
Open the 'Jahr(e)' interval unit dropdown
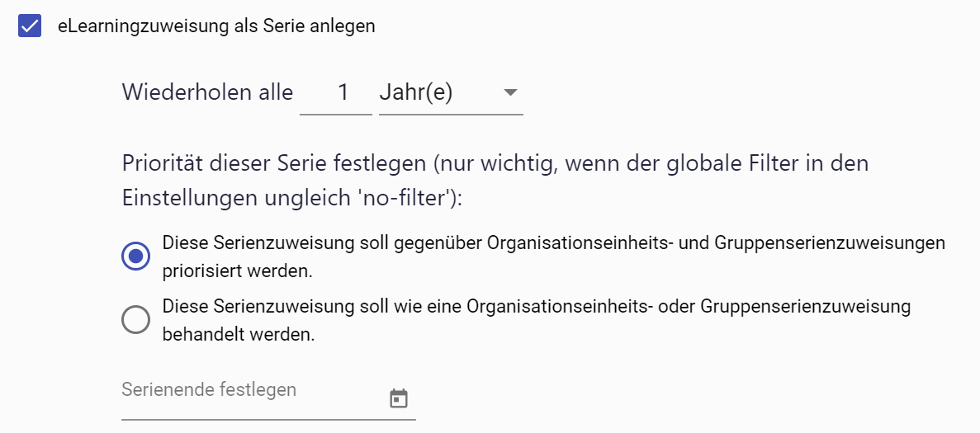(438, 92)
